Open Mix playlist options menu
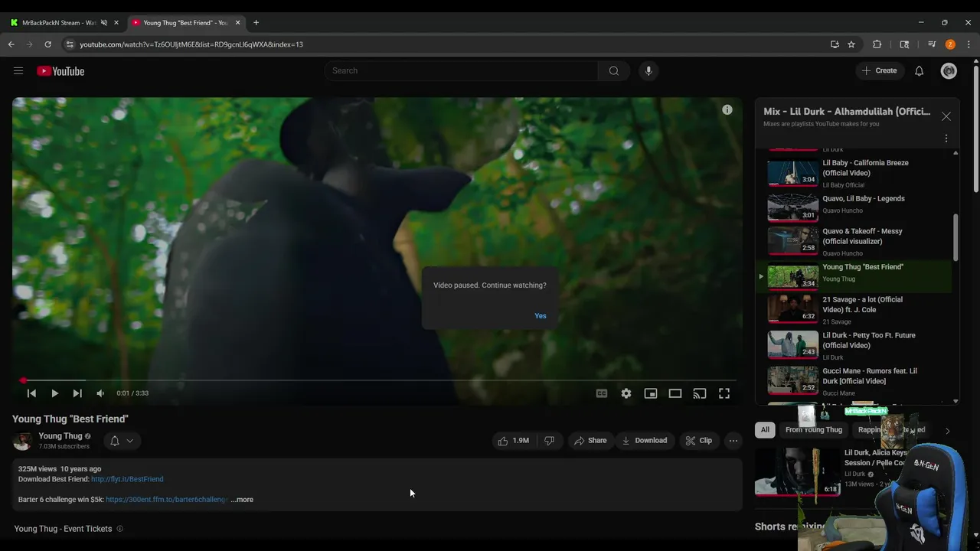Image resolution: width=980 pixels, height=551 pixels. (x=946, y=139)
